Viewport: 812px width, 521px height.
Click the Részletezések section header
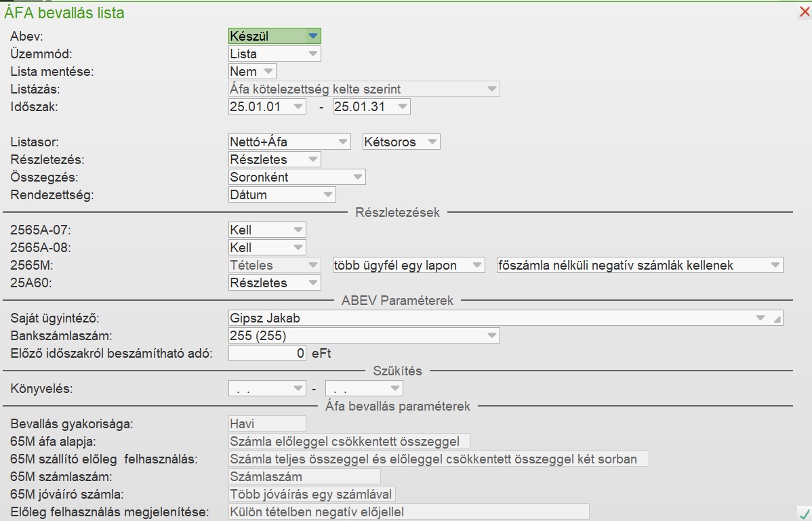(x=397, y=212)
